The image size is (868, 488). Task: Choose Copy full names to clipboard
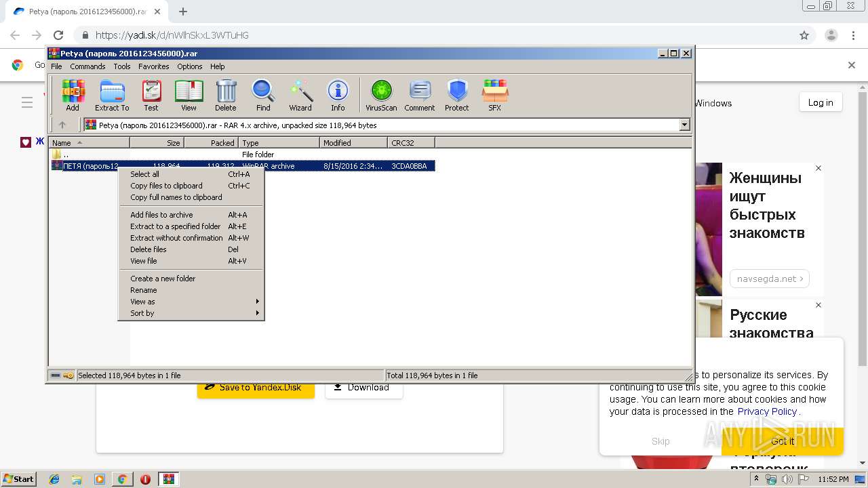pos(191,197)
